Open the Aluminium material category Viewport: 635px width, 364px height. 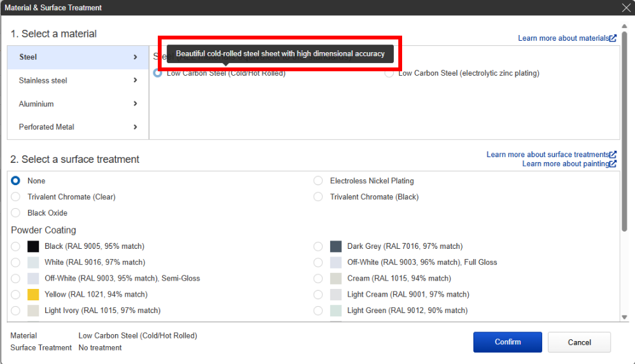(x=78, y=104)
